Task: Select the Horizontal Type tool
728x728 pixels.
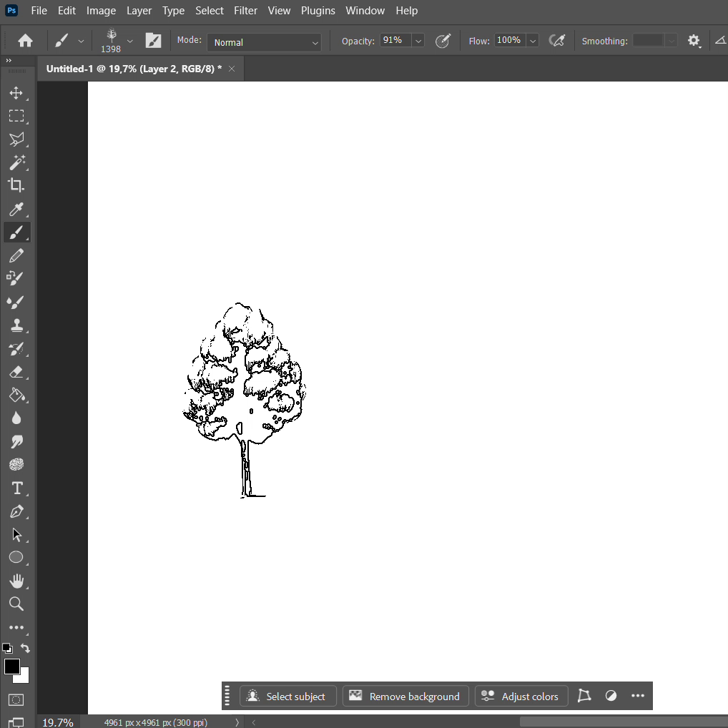Action: pyautogui.click(x=16, y=488)
